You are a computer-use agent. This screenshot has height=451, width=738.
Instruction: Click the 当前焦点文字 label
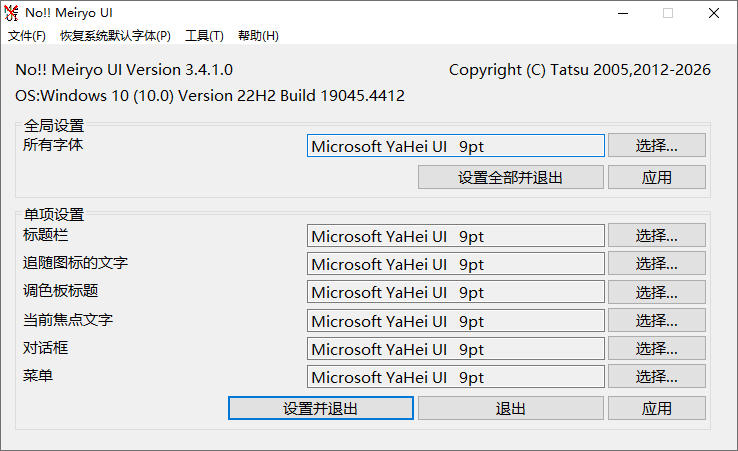pyautogui.click(x=68, y=320)
